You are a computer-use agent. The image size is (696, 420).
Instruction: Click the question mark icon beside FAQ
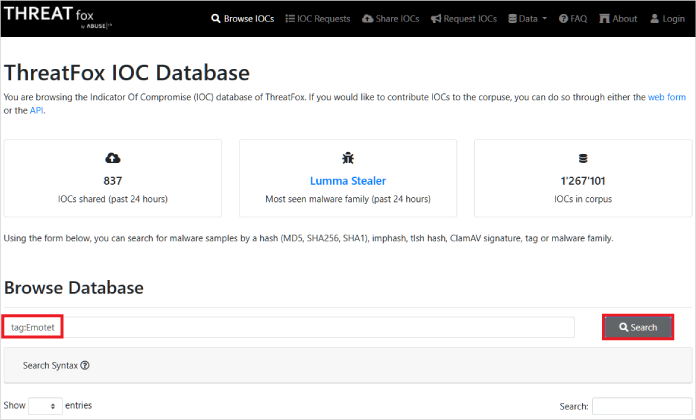pyautogui.click(x=563, y=19)
